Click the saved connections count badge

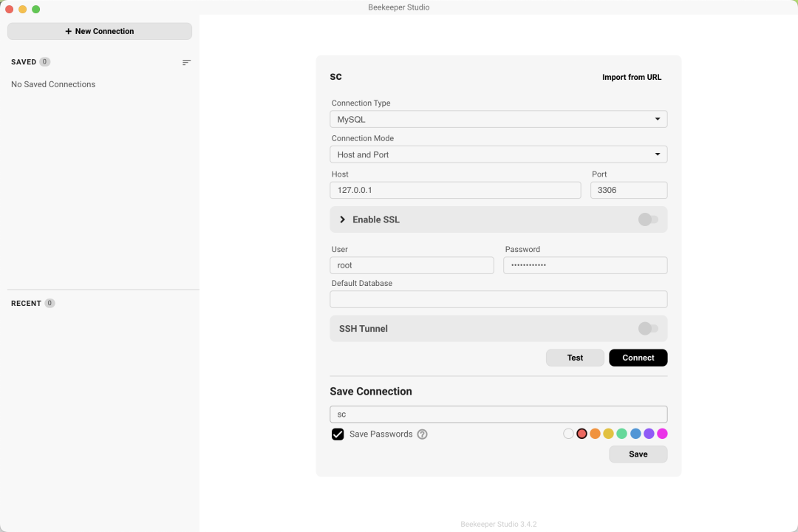[45, 61]
